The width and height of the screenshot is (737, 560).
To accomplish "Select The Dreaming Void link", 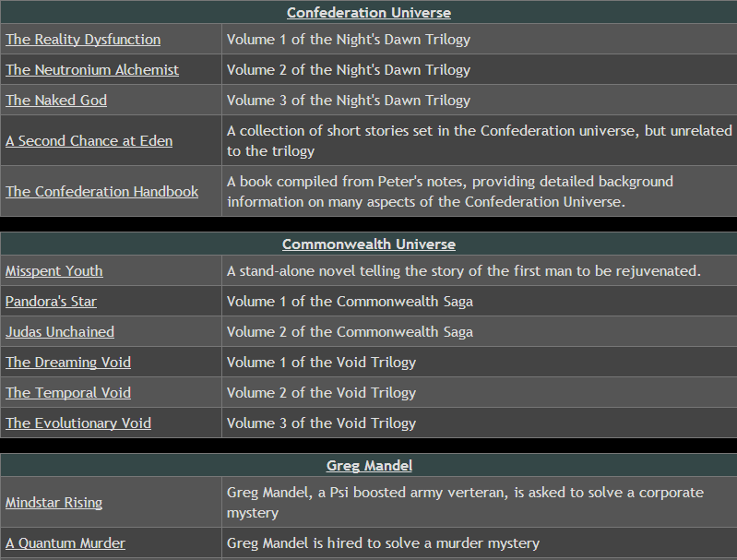I will [68, 363].
